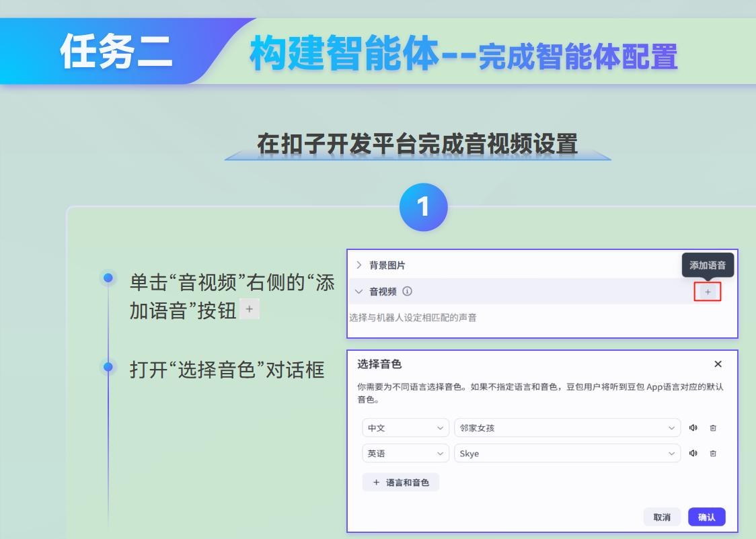This screenshot has width=756, height=539.
Task: Click the 取消 button
Action: pyautogui.click(x=662, y=517)
